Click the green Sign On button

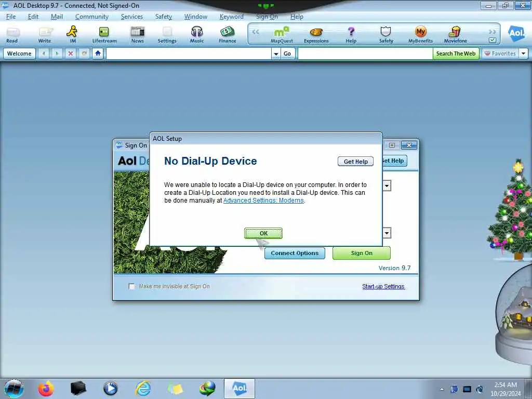362,253
